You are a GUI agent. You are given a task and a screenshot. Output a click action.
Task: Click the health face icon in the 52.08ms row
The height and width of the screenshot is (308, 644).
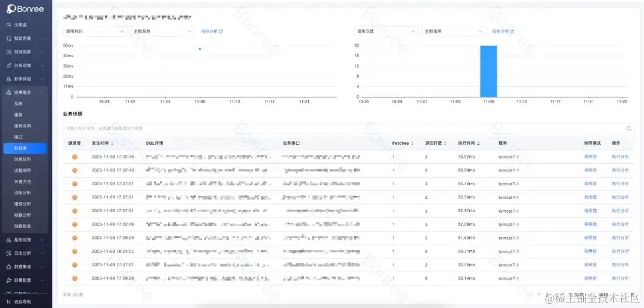point(75,225)
